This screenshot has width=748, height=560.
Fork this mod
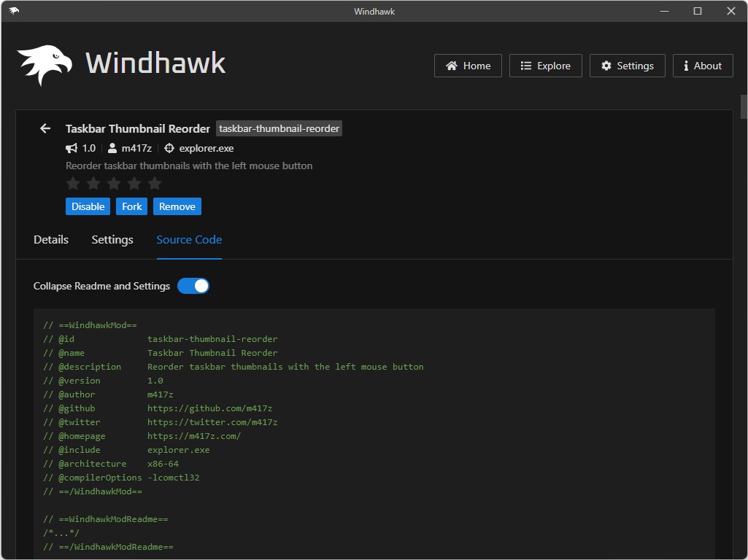(x=131, y=206)
